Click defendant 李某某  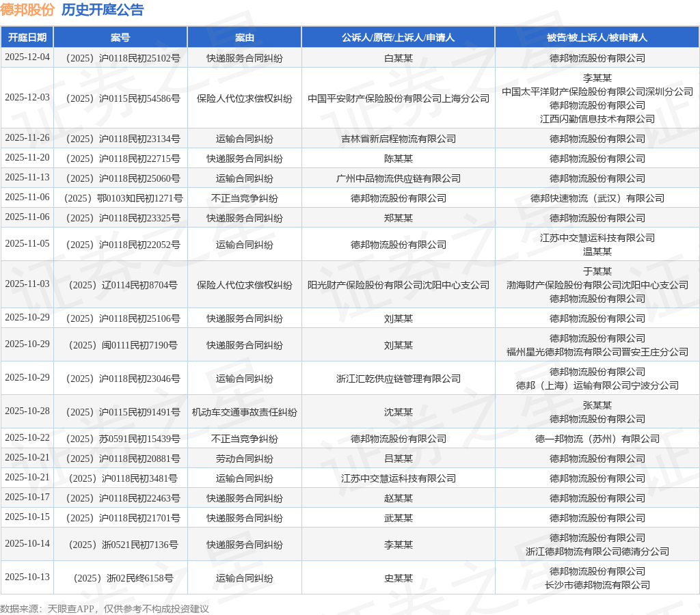[597, 78]
